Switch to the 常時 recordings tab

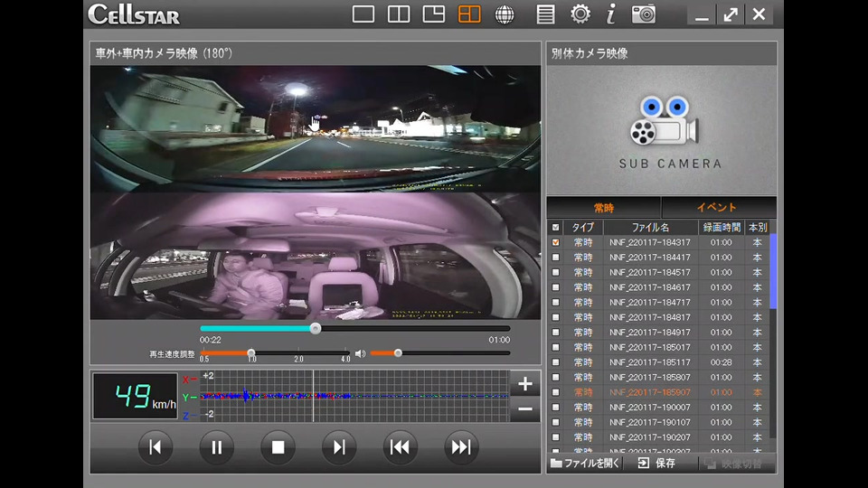(x=603, y=208)
